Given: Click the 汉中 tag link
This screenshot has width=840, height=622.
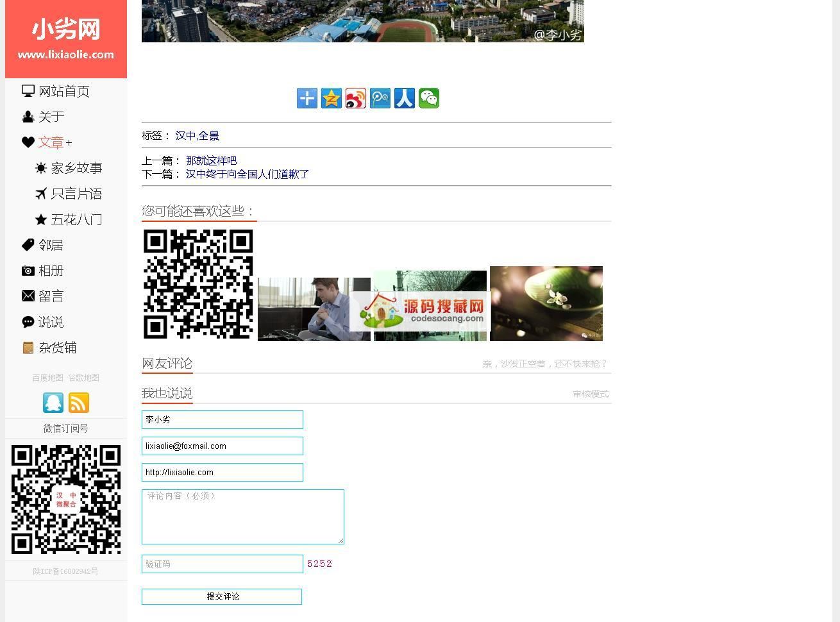Looking at the screenshot, I should point(185,135).
